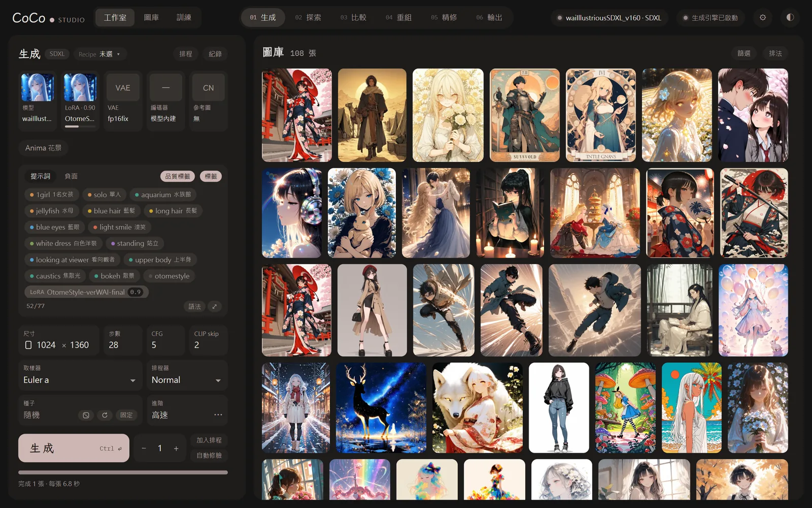Open the VAE slot tile
The image size is (812, 508).
coord(123,102)
